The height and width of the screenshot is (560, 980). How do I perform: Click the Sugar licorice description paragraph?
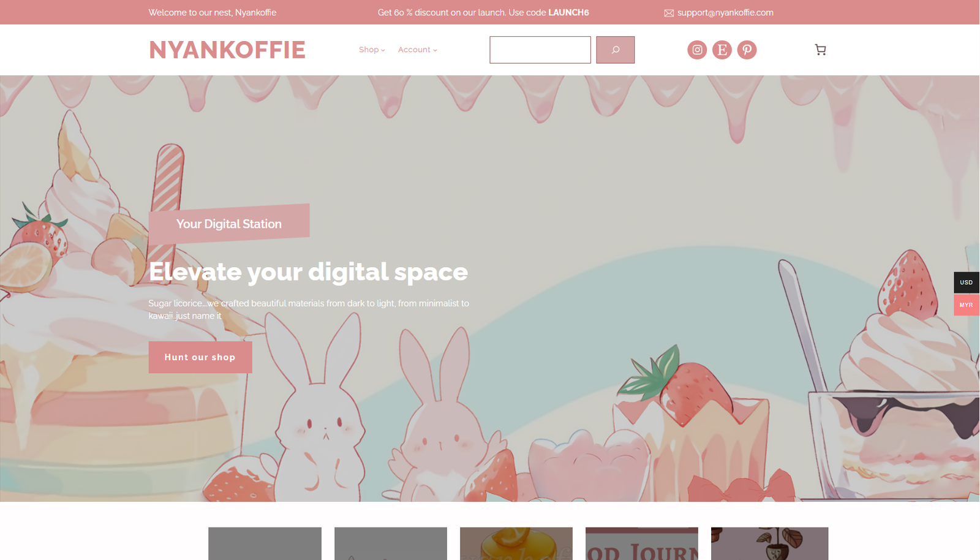tap(309, 309)
